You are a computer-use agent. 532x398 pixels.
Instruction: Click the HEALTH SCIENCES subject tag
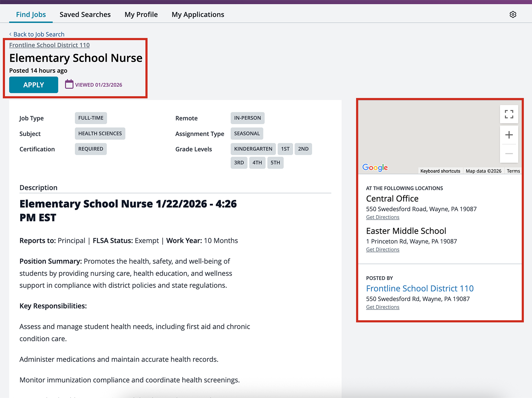pyautogui.click(x=100, y=133)
